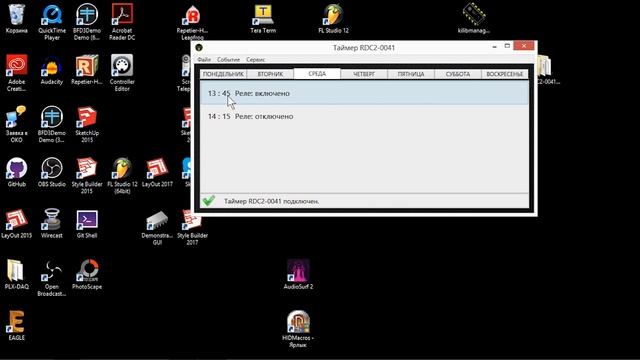Launch the Open Broadcast... shortcut
Viewport: 640px width, 360px height.
pos(52,271)
